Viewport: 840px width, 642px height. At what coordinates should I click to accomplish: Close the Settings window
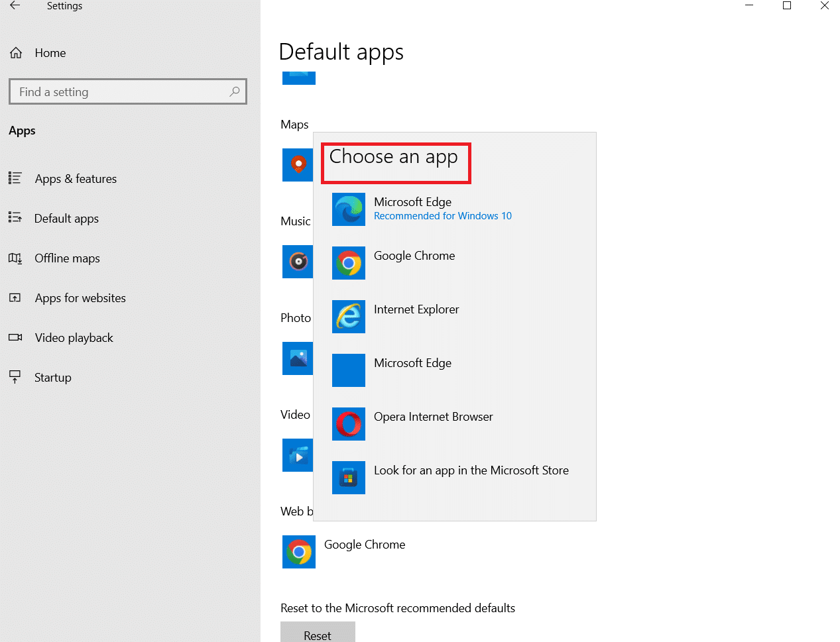tap(825, 6)
